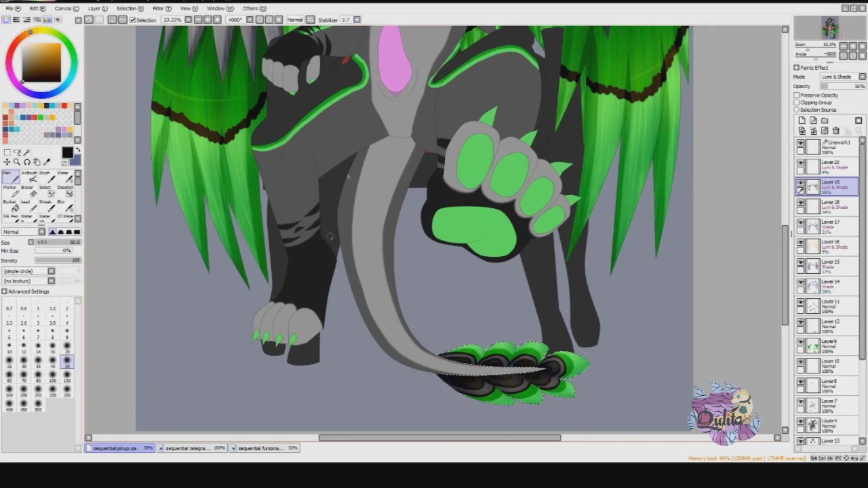Screen dimensions: 868x488
Task: Select the flattest brush edge shape
Action: point(77,232)
